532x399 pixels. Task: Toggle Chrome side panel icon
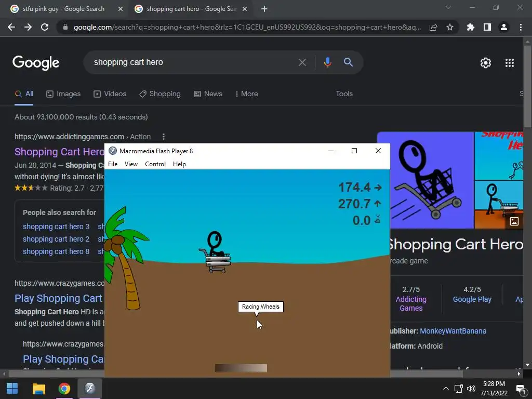[x=487, y=27]
